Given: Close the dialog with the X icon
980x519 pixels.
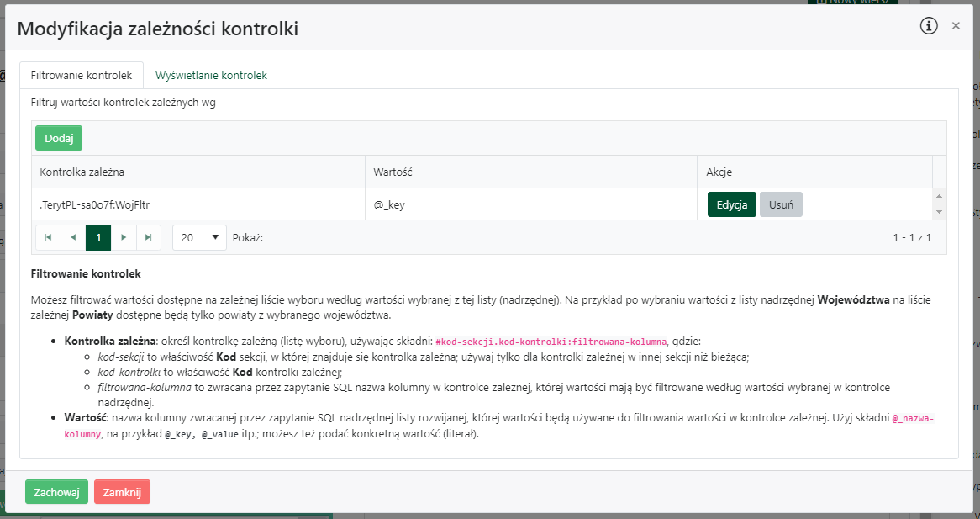Looking at the screenshot, I should click(956, 26).
